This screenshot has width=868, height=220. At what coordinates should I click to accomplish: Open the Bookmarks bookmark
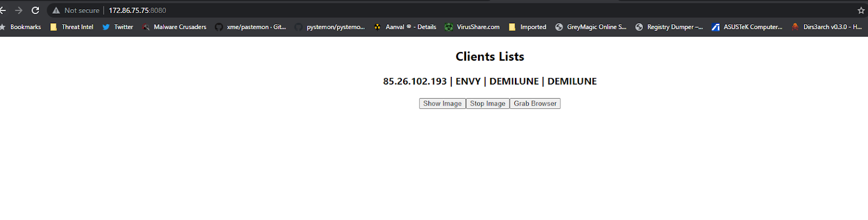21,27
